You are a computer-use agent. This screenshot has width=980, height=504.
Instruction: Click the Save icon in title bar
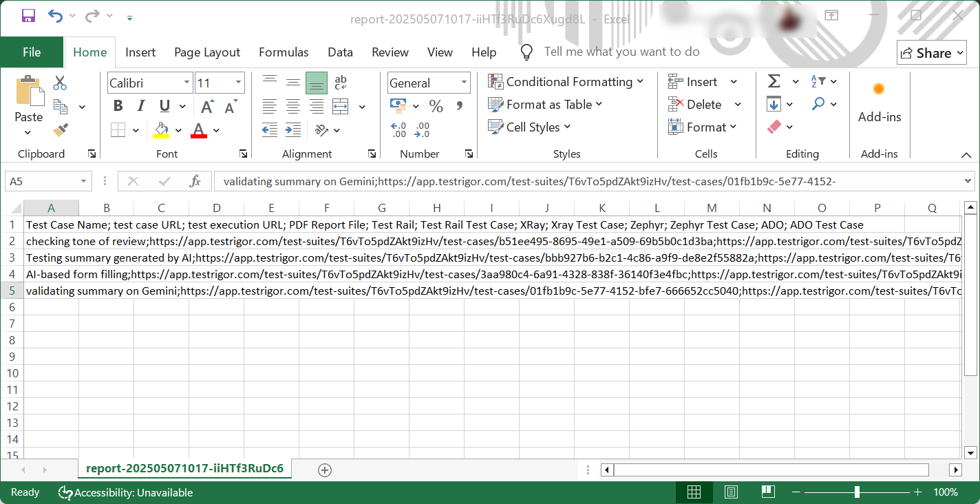(28, 16)
